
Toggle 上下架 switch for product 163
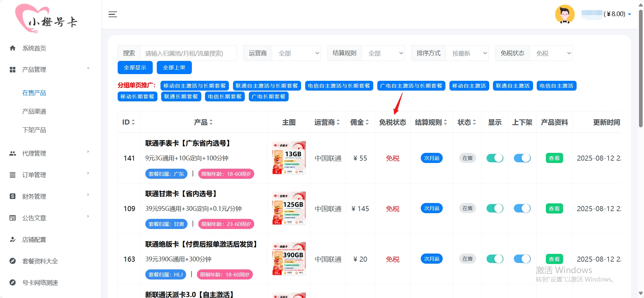click(522, 259)
